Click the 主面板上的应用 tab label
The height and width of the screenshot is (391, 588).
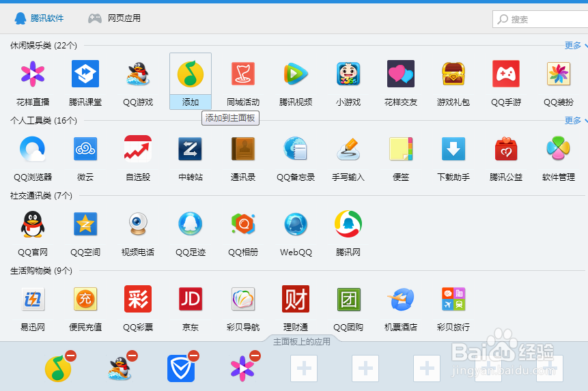click(302, 342)
